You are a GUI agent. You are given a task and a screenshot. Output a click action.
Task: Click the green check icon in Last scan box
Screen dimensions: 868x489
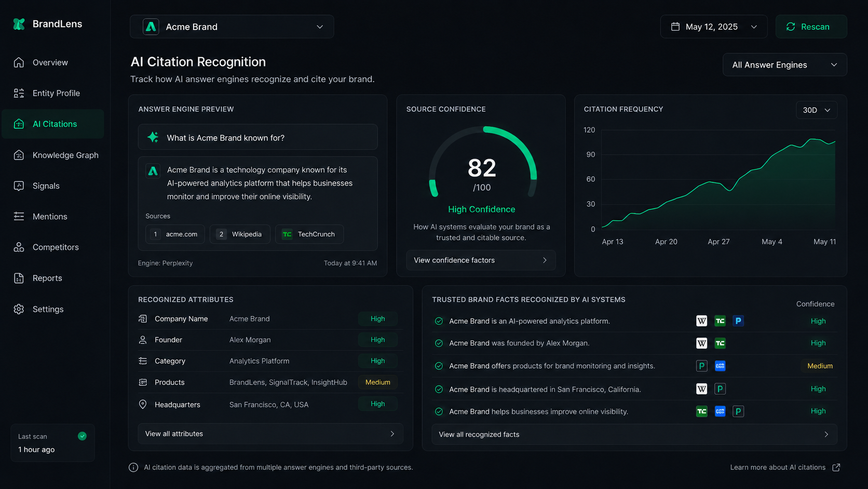(82, 436)
